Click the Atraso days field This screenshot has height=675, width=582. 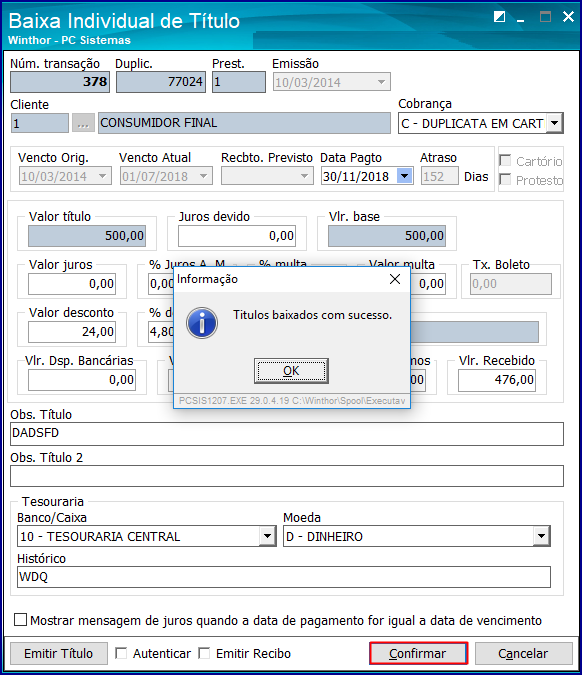point(440,176)
